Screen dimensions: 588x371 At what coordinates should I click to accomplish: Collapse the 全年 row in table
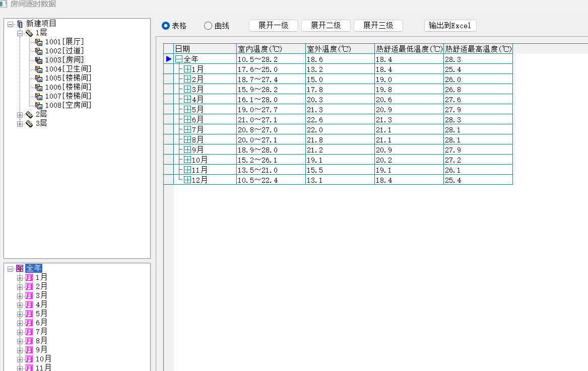(x=178, y=59)
